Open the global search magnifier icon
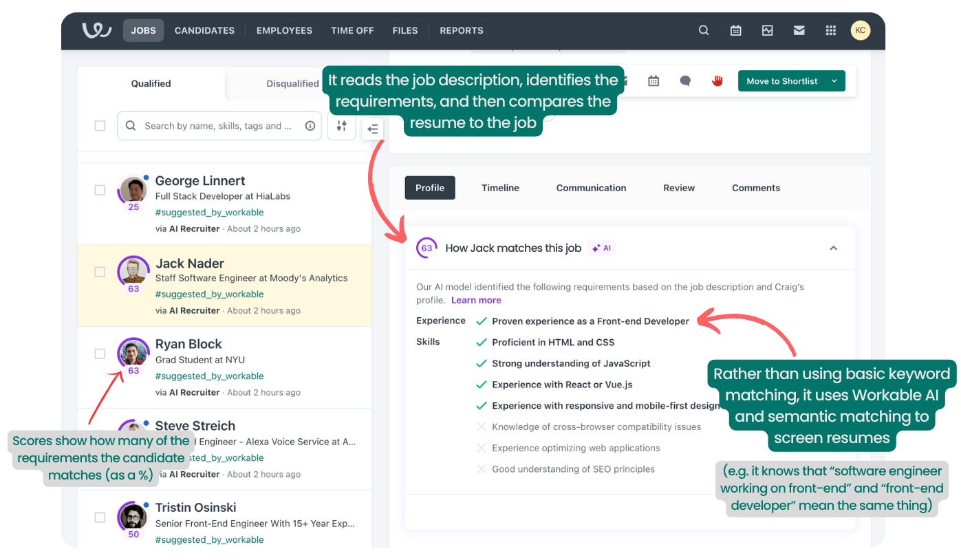The image size is (961, 560). click(704, 30)
